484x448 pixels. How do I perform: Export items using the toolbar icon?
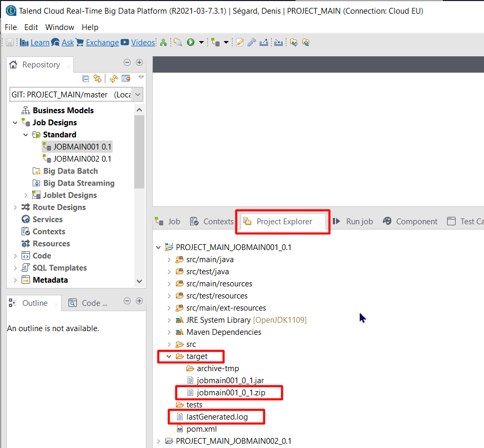tap(263, 42)
